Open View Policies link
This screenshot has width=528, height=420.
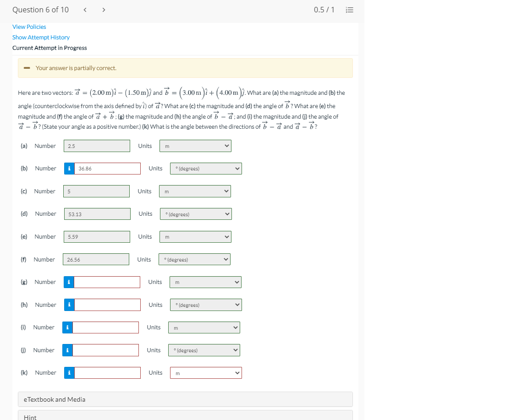pyautogui.click(x=29, y=27)
